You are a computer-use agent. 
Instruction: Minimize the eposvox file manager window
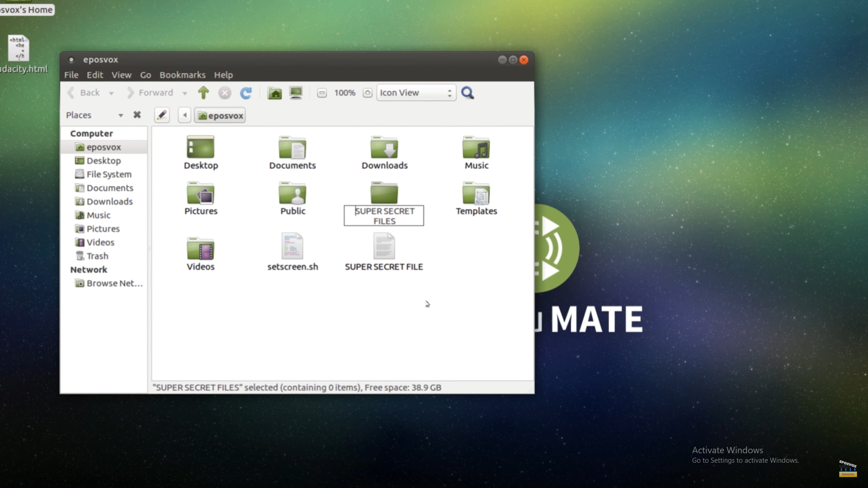click(502, 60)
